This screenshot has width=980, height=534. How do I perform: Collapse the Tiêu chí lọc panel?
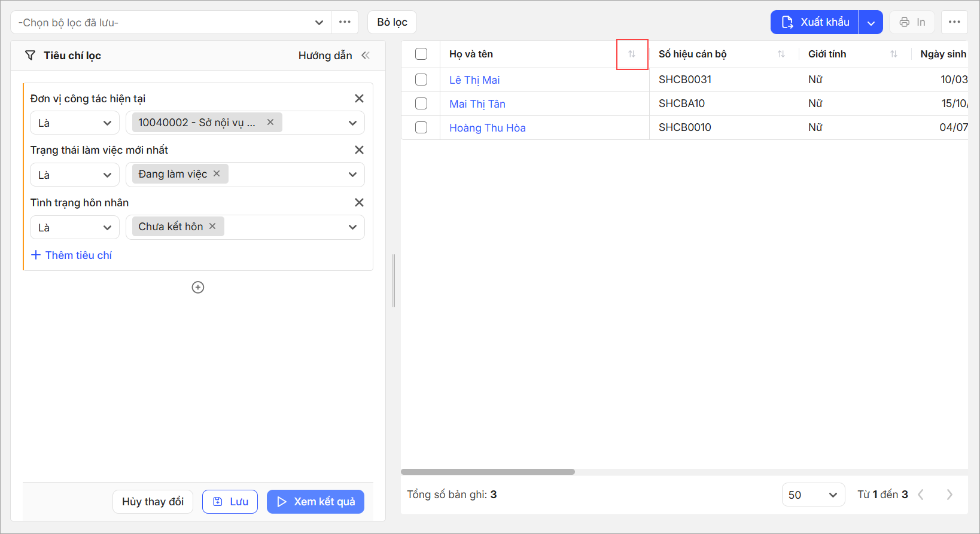click(x=366, y=56)
